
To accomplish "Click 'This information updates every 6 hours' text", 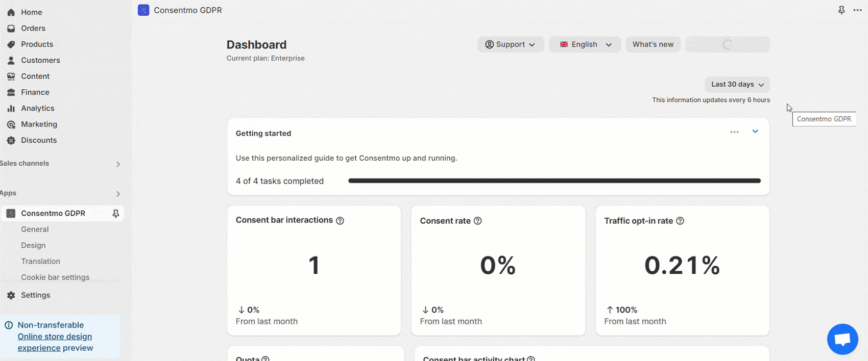I will pyautogui.click(x=711, y=100).
